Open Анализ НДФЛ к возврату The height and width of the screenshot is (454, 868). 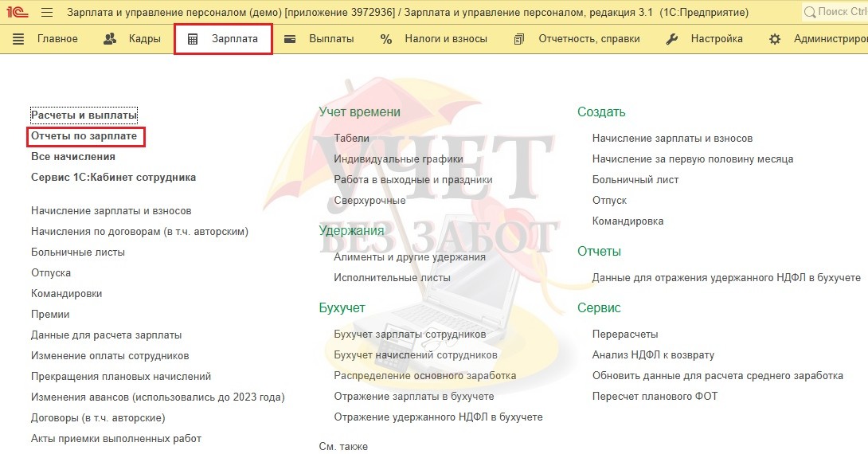(x=653, y=355)
